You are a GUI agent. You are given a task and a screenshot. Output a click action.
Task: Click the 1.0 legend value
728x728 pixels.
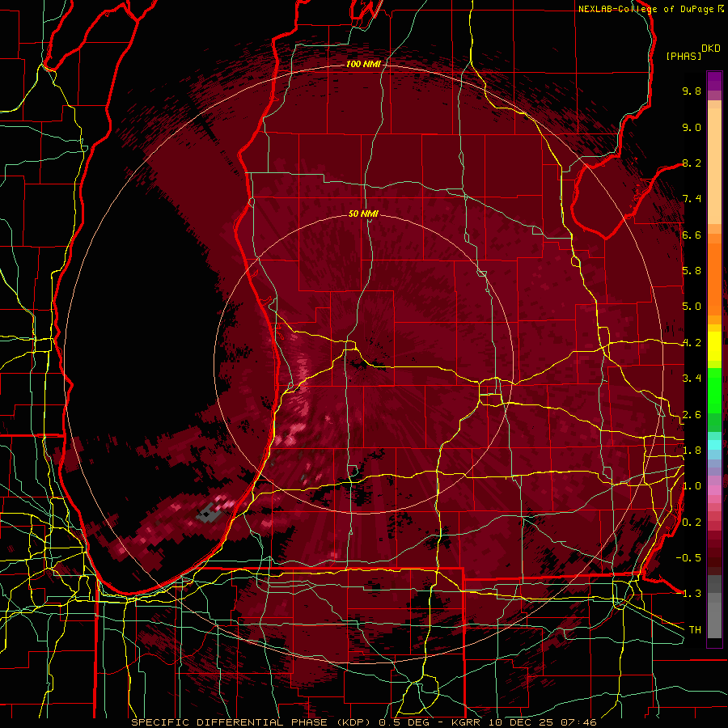click(692, 486)
